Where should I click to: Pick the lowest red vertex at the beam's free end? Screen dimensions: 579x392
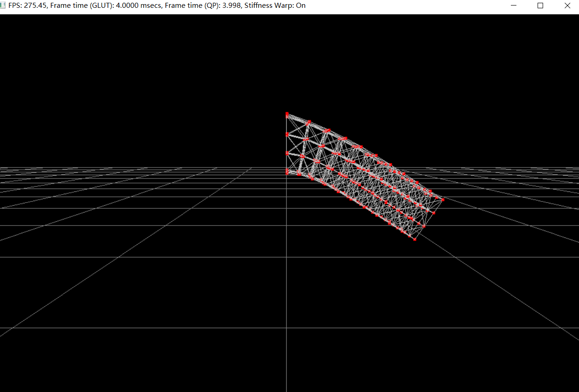pos(415,239)
